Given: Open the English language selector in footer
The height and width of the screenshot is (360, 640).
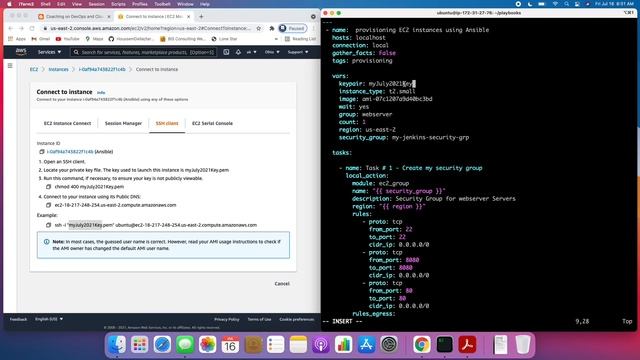Looking at the screenshot, I should click(49, 319).
